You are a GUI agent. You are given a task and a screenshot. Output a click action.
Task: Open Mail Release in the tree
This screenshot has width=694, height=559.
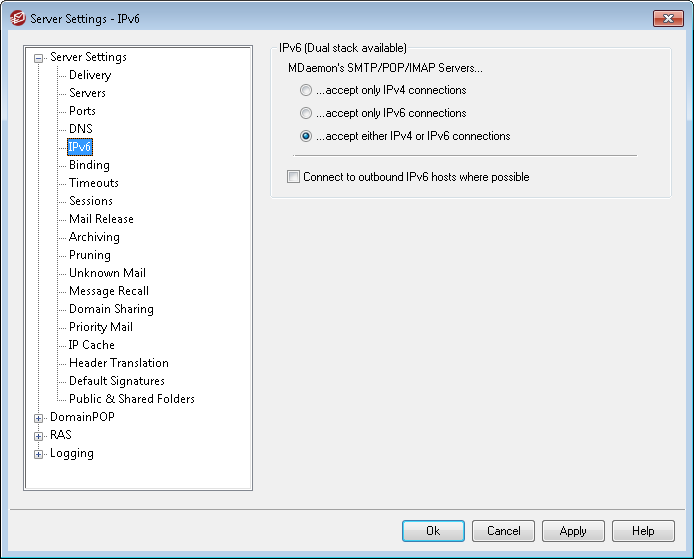[101, 219]
